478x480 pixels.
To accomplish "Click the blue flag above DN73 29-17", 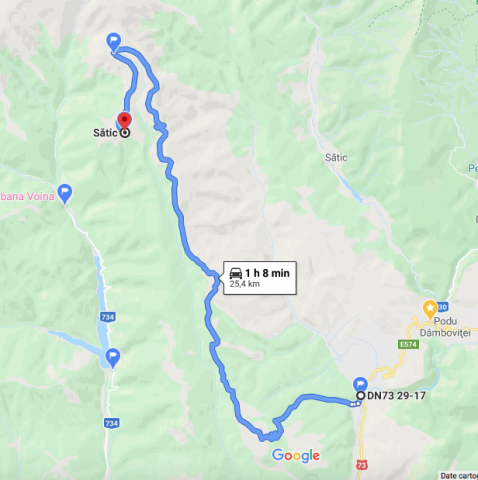I will [x=360, y=385].
